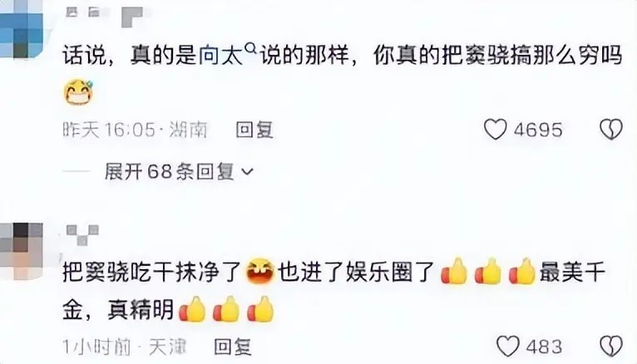The height and width of the screenshot is (364, 637).
Task: Dislike the Hunan comment with broken heart
Action: [x=611, y=130]
